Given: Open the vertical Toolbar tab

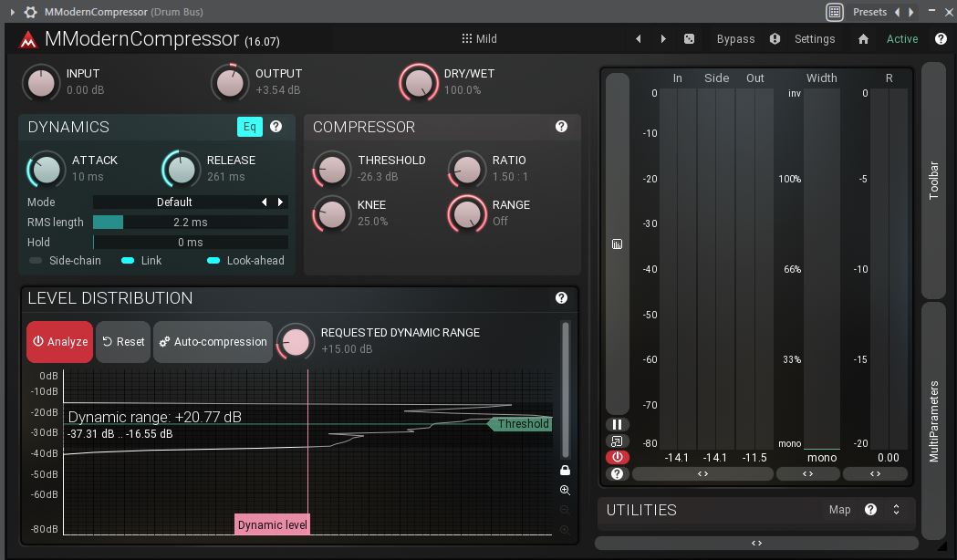Looking at the screenshot, I should (933, 180).
